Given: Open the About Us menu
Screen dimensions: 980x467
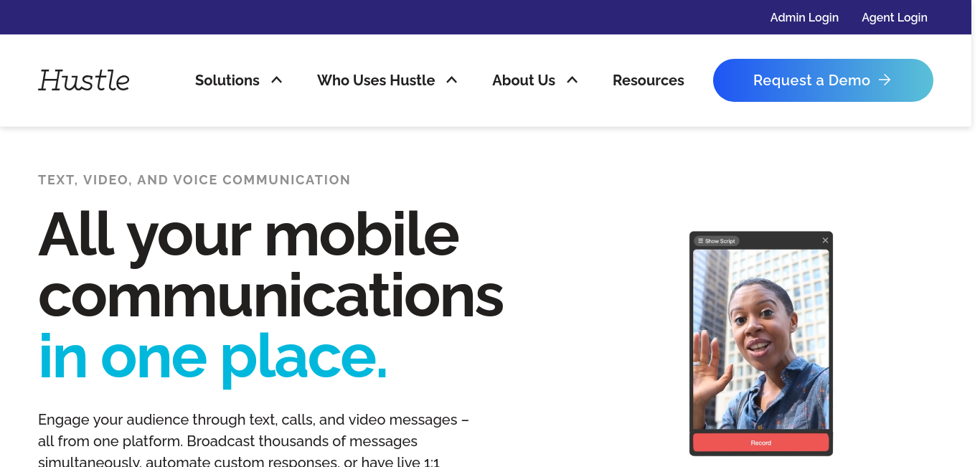Looking at the screenshot, I should (x=524, y=80).
